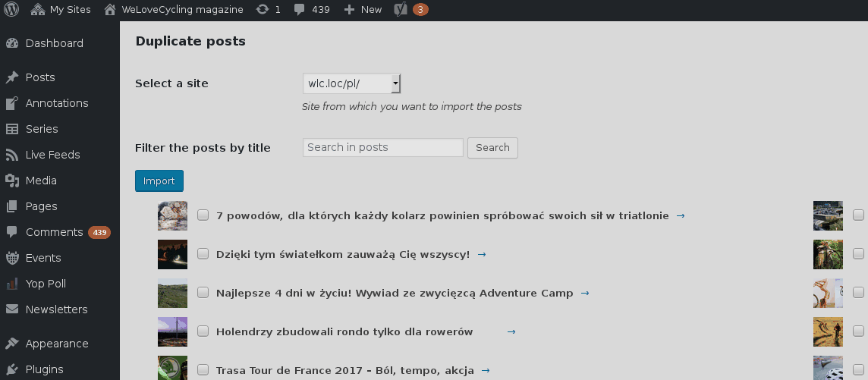Click the Media library icon

[12, 181]
